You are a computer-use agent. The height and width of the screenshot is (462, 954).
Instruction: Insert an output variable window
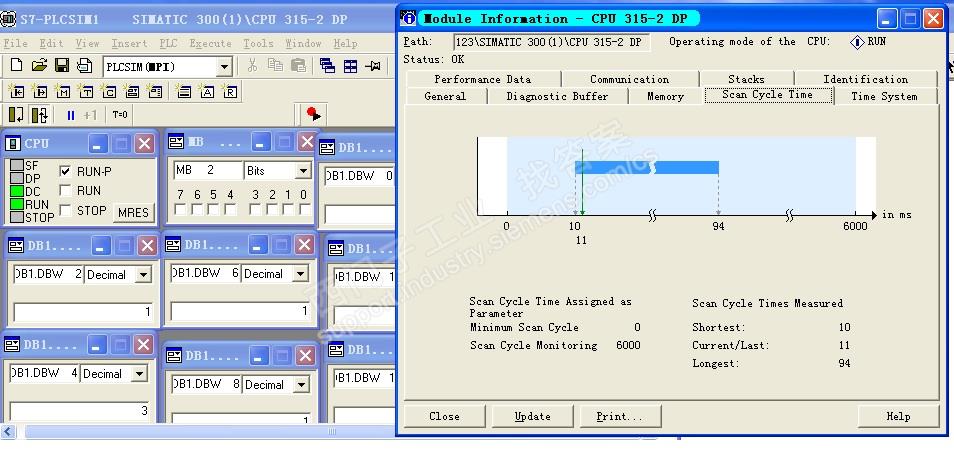click(x=40, y=91)
